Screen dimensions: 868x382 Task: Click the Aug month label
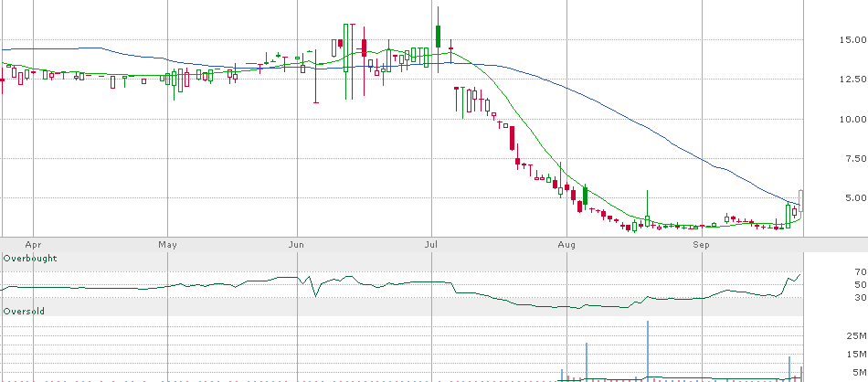tap(566, 244)
